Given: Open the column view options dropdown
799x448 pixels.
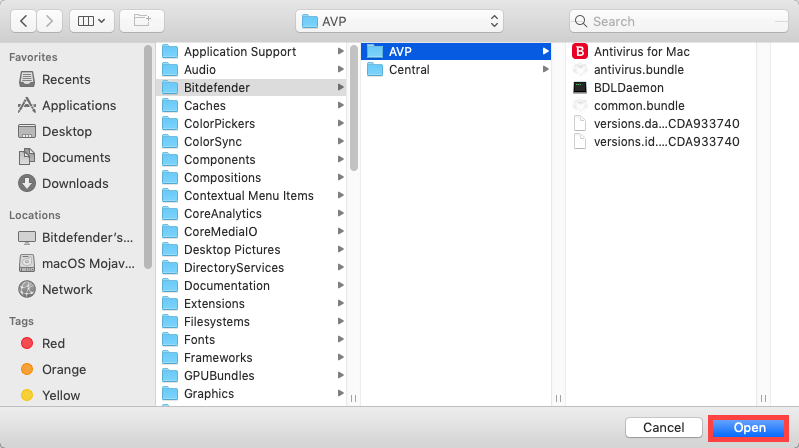Looking at the screenshot, I should click(92, 21).
